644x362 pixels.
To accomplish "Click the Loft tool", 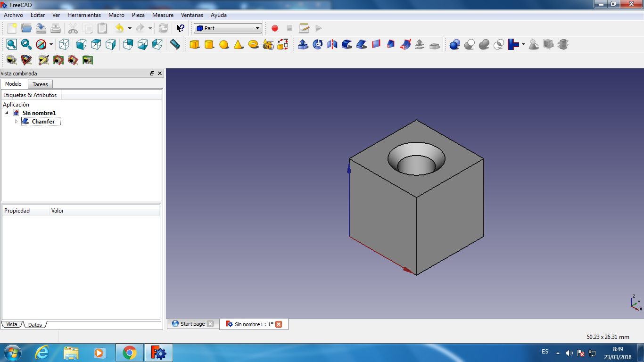I will [x=391, y=45].
